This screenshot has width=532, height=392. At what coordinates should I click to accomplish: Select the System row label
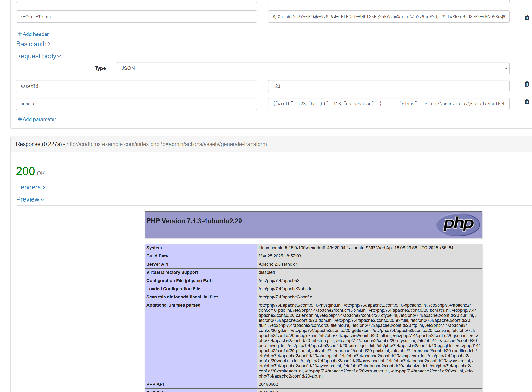(154, 248)
